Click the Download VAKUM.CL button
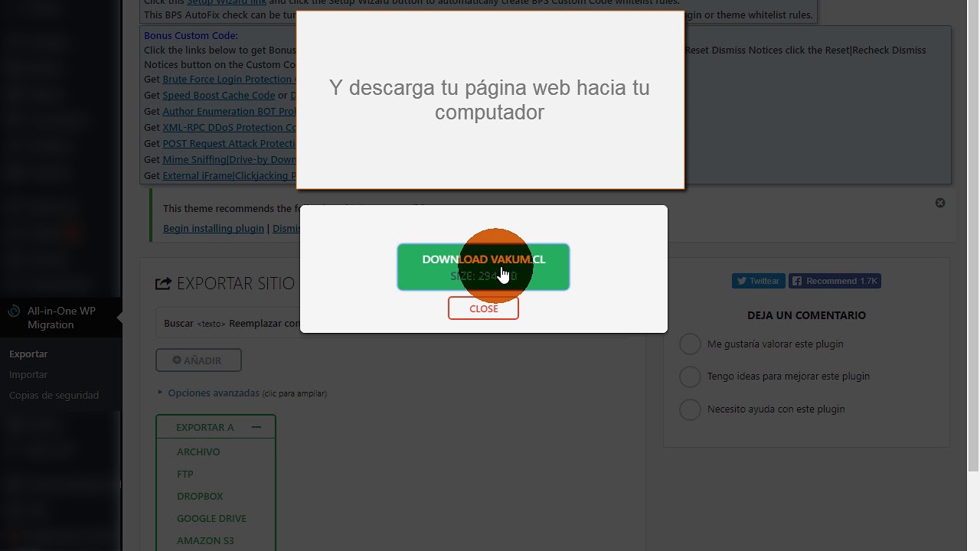The height and width of the screenshot is (551, 980). [483, 267]
